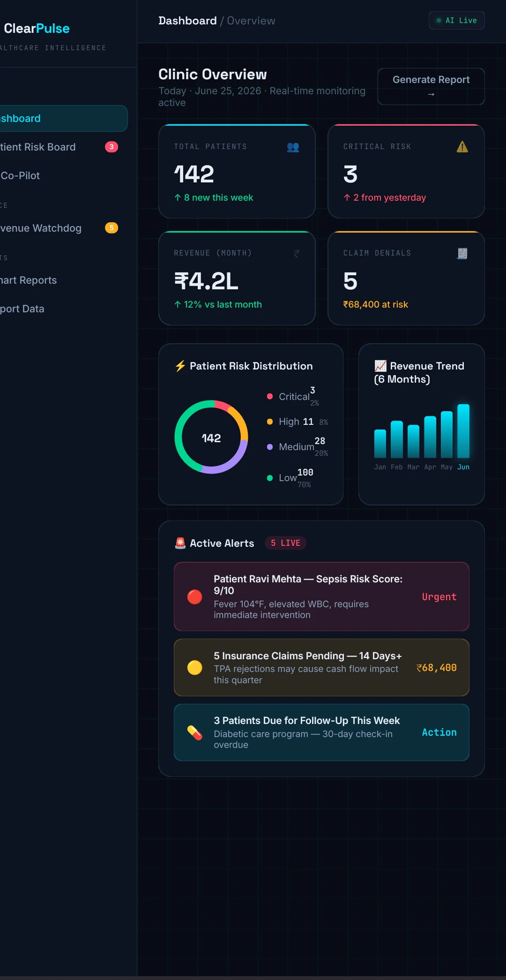Image resolution: width=506 pixels, height=980 pixels.
Task: Click the chart icon beside Revenue Trend
Action: pyautogui.click(x=380, y=366)
